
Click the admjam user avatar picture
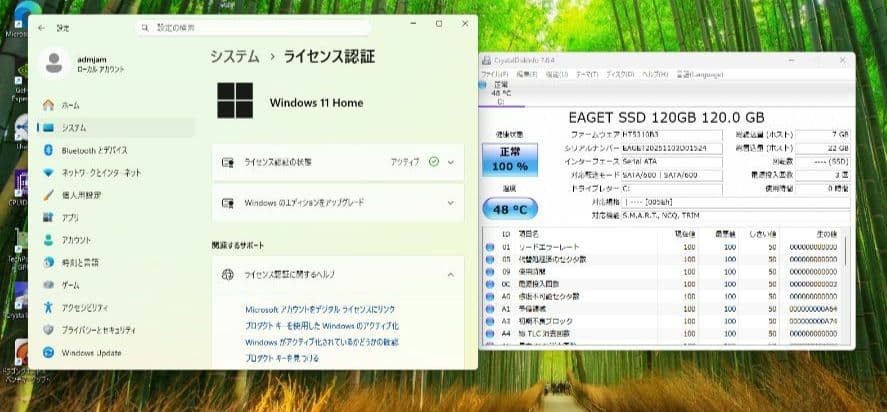point(54,63)
